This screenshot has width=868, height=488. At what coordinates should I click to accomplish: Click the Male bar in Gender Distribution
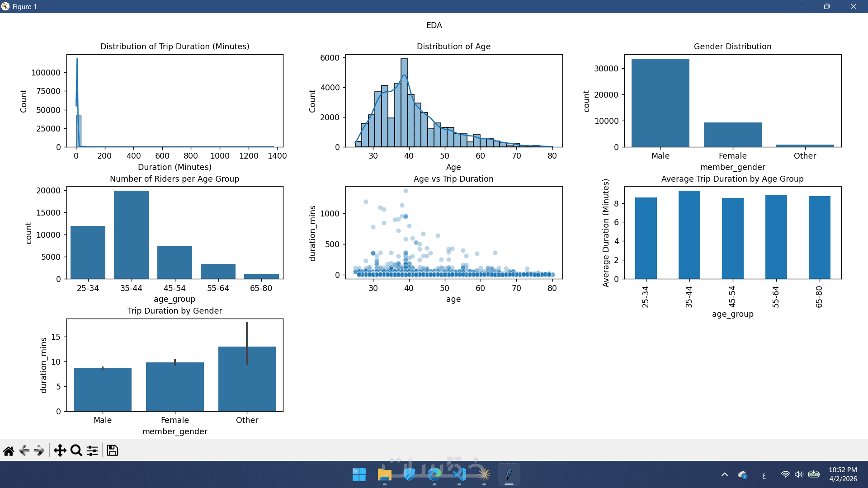click(660, 103)
